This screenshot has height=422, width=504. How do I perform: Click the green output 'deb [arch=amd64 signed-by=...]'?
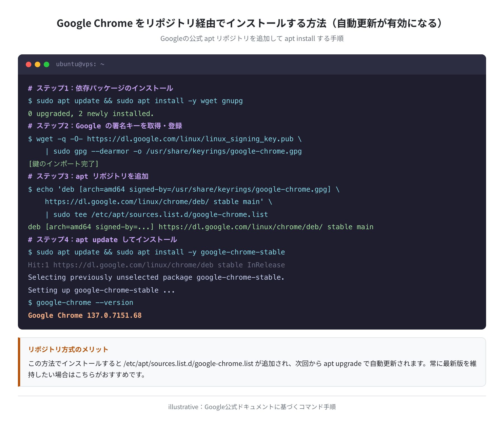(x=201, y=227)
